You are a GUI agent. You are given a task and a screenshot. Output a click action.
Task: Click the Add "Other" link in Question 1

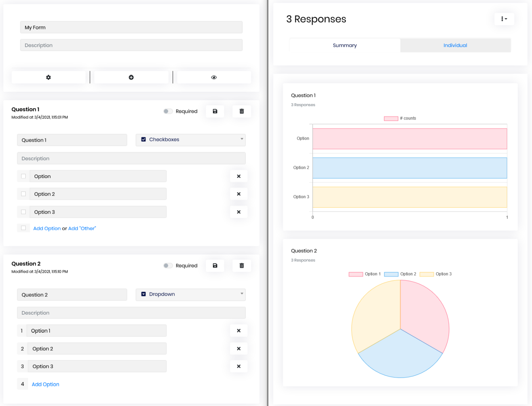pyautogui.click(x=82, y=228)
